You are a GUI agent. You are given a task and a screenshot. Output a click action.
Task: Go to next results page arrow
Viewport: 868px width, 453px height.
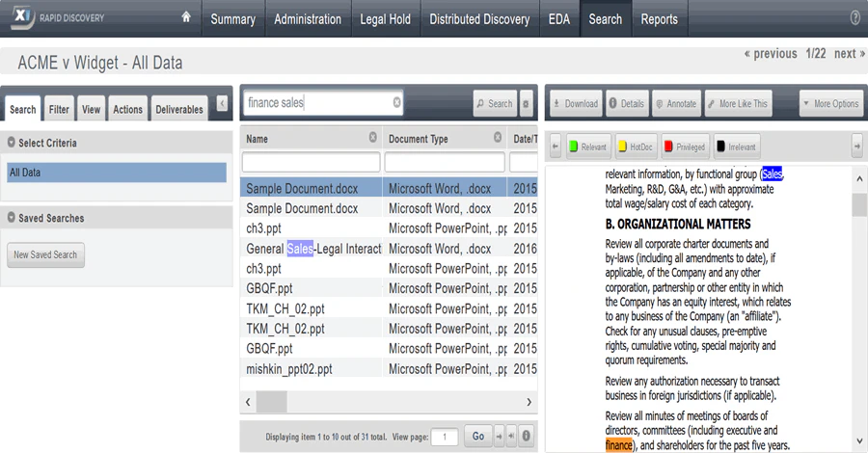point(499,437)
